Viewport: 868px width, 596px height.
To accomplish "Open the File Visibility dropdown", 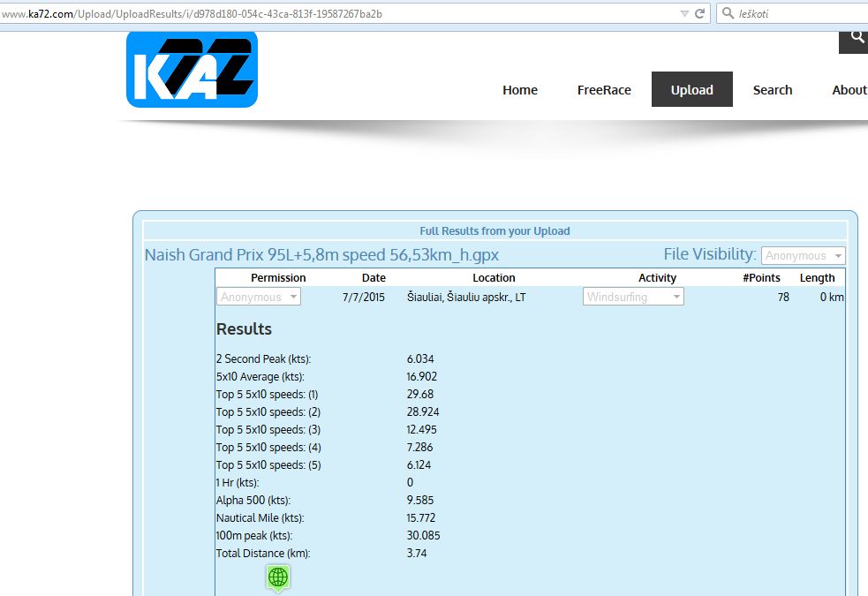I will tap(804, 256).
